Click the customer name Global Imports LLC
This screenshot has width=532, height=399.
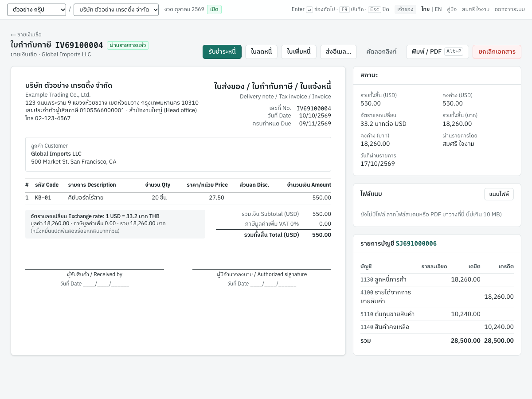pos(56,154)
